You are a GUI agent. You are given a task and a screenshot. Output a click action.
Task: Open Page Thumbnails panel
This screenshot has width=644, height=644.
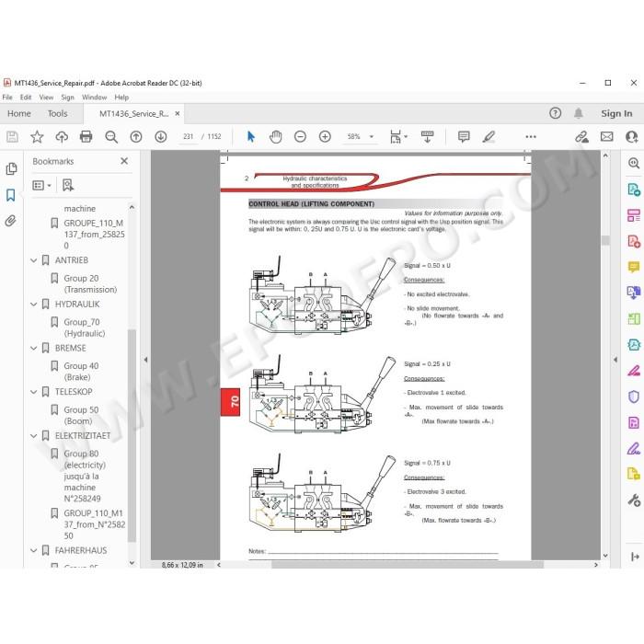point(11,168)
